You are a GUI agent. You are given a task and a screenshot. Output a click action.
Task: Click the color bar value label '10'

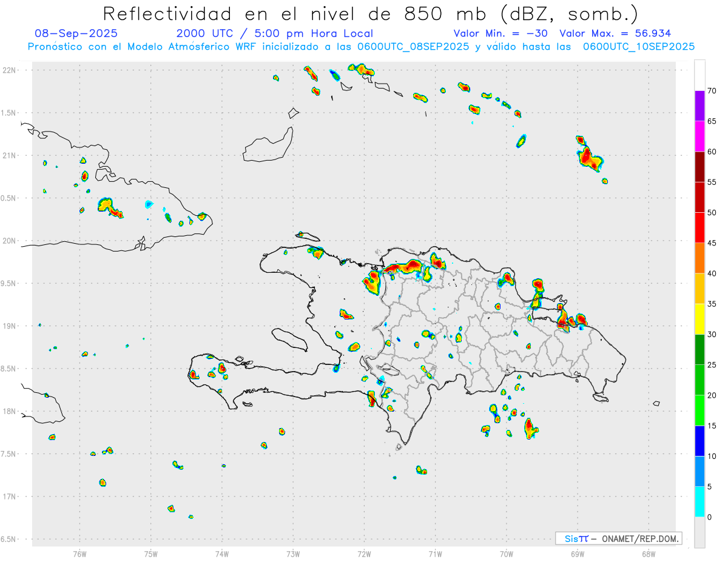pos(712,457)
